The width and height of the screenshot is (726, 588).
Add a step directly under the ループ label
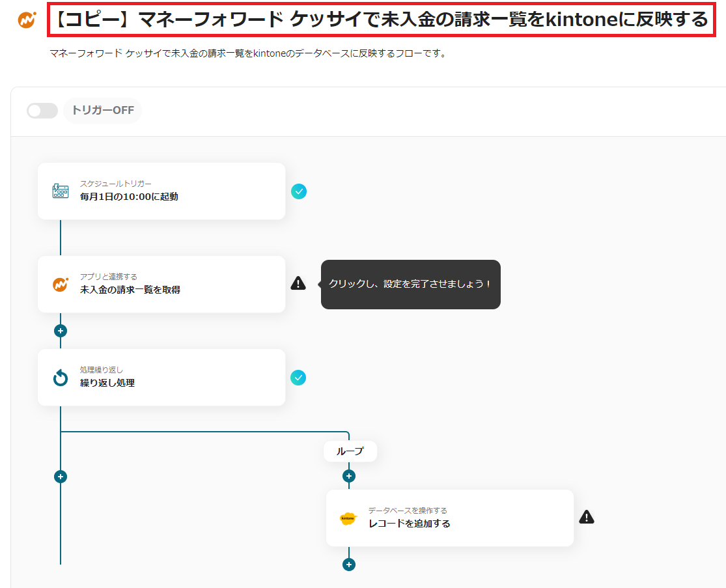click(x=349, y=476)
